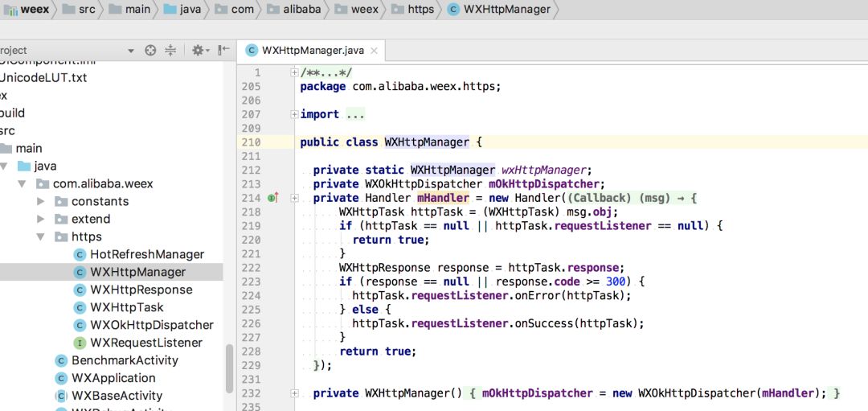Screen dimensions: 868x411
Task: Click the implements gutter icon at line 214
Action: tap(272, 198)
